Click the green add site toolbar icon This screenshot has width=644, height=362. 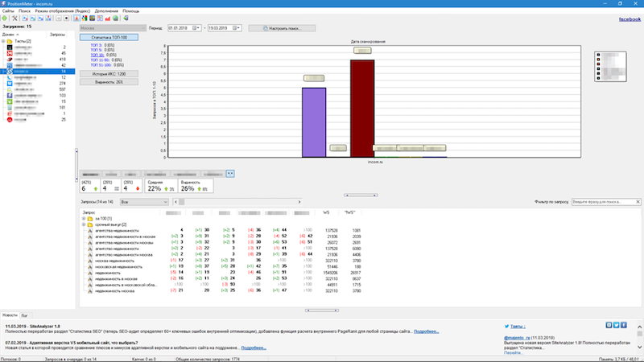point(5,18)
